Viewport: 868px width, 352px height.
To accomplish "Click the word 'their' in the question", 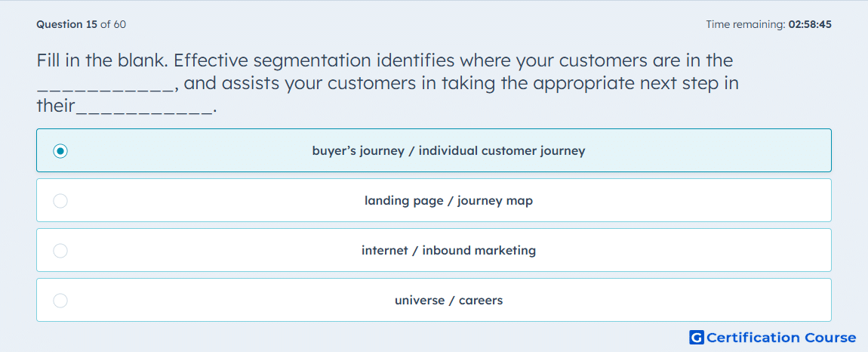I will 56,106.
